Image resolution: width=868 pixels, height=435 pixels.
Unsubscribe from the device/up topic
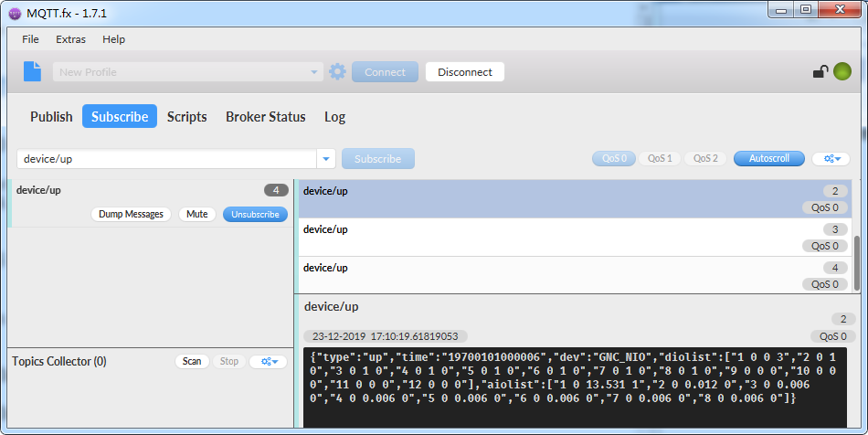coord(255,214)
